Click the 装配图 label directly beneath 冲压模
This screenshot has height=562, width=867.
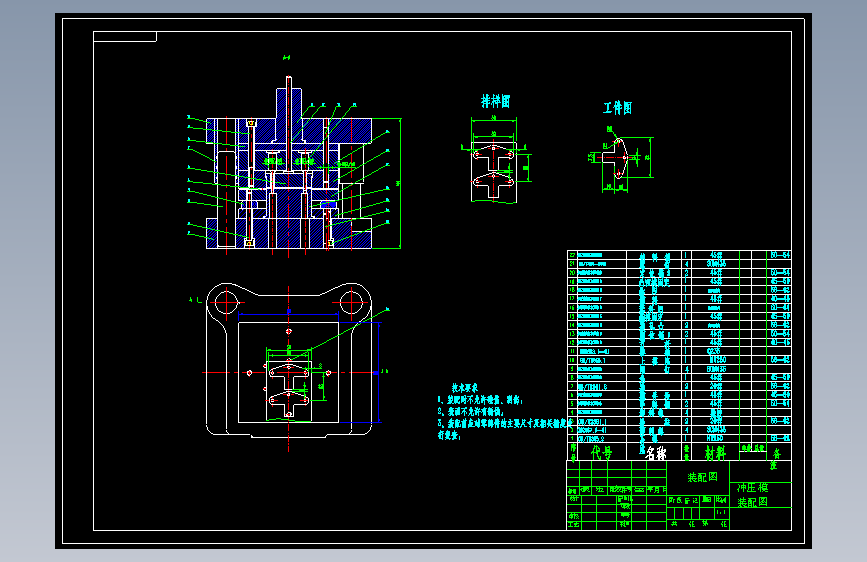click(753, 502)
